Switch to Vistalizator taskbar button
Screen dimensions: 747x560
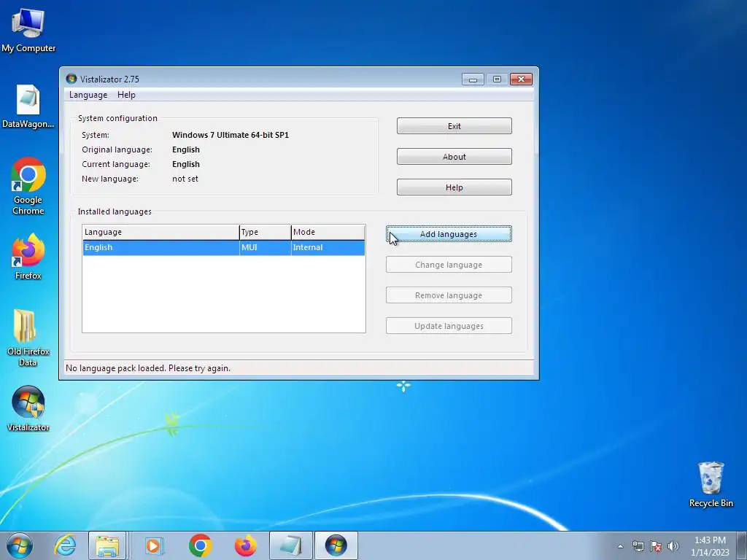coord(336,545)
